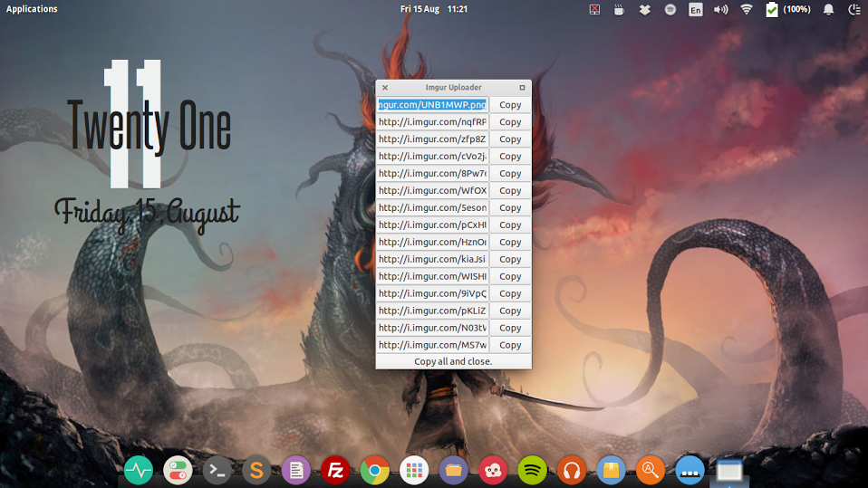Viewport: 868px width, 488px height.
Task: Focus the 9iVp URL field
Action: tap(432, 293)
